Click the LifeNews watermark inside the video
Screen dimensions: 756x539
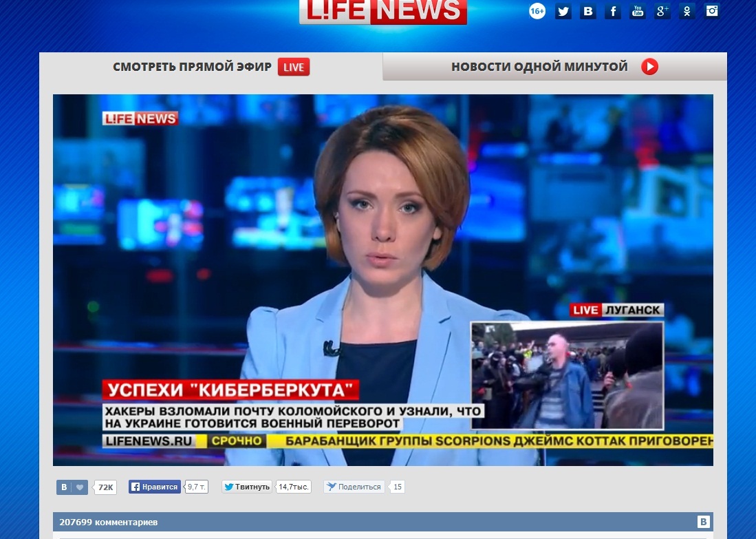[x=140, y=118]
